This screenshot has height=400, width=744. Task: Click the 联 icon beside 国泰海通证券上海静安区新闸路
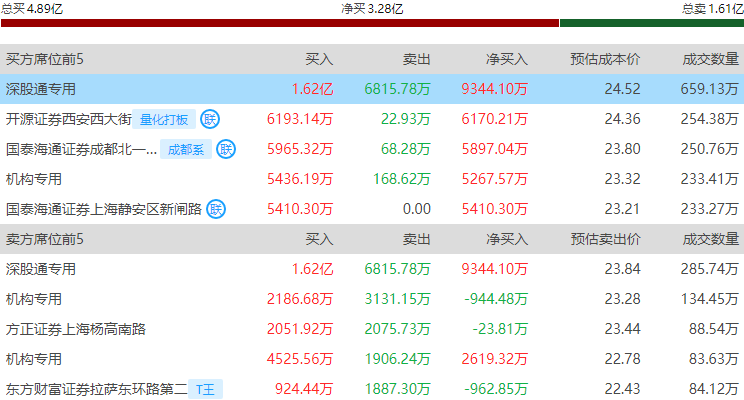point(216,209)
